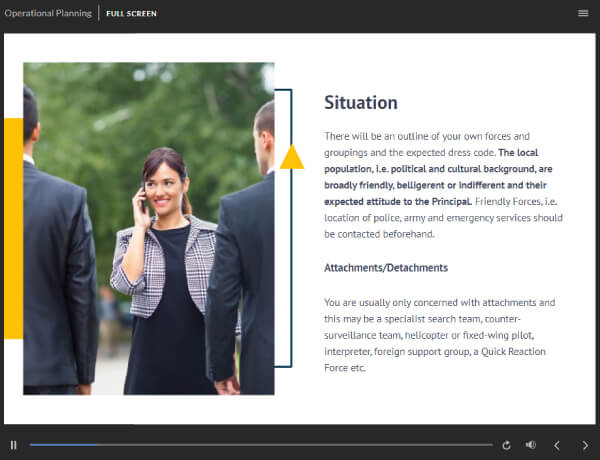Click the bold text 'expected attitude to the Principal.'

click(398, 202)
